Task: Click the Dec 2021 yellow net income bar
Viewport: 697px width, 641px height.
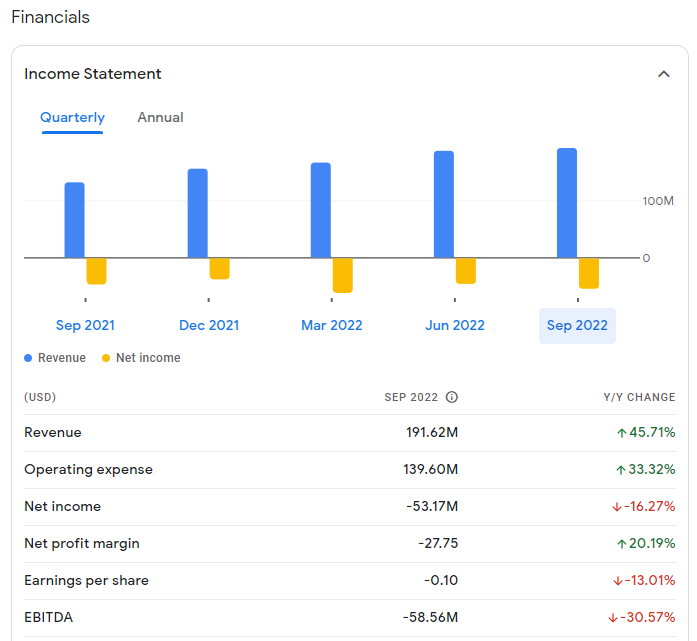Action: (220, 269)
